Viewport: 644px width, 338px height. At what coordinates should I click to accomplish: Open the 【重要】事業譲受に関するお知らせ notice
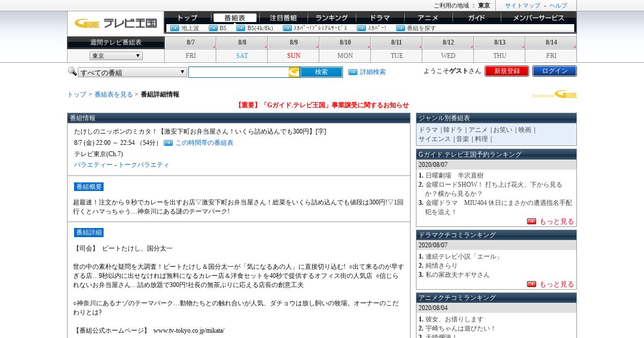(x=323, y=105)
